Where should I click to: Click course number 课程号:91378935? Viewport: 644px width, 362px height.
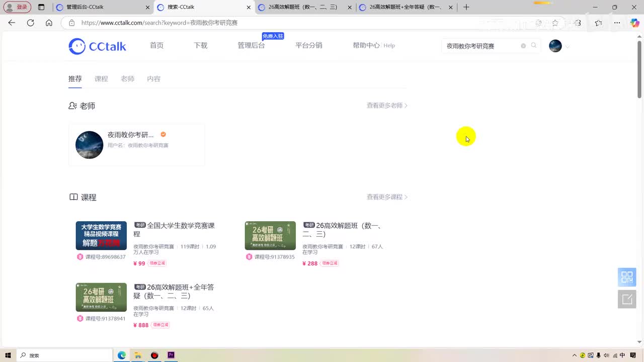click(274, 257)
